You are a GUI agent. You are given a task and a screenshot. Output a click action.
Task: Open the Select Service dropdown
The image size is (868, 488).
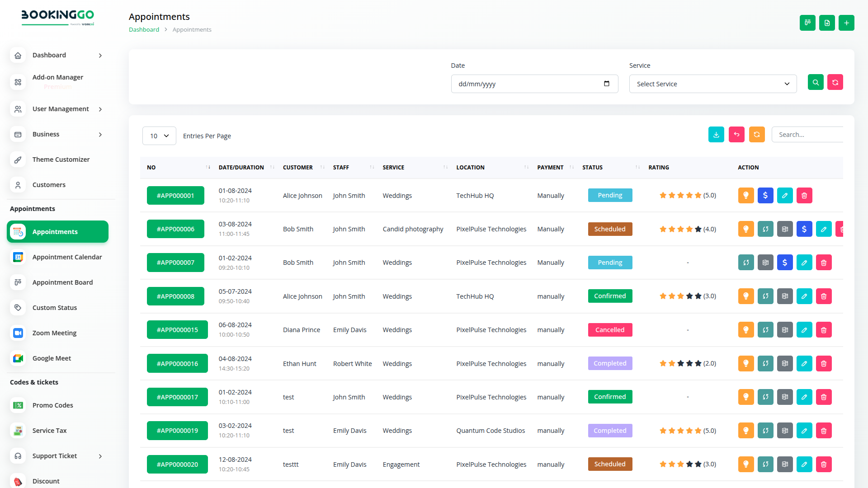pyautogui.click(x=712, y=84)
